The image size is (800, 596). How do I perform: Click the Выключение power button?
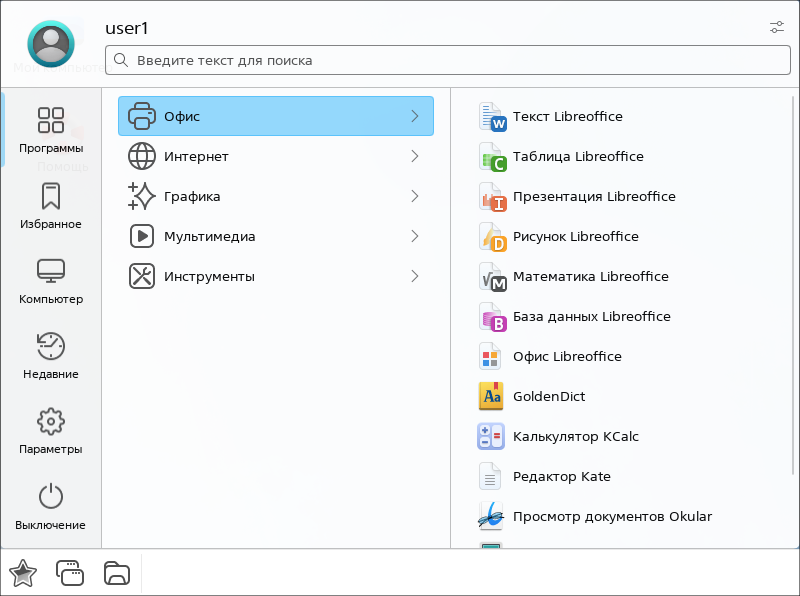click(x=51, y=507)
